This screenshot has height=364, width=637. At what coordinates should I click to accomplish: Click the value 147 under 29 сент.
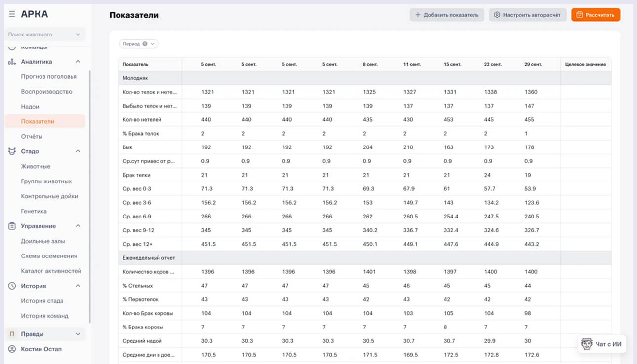point(529,106)
